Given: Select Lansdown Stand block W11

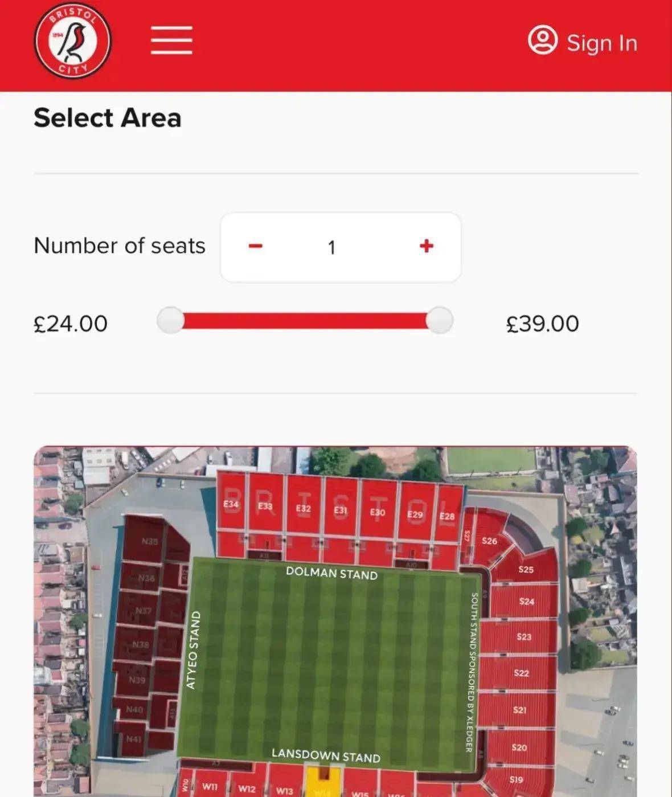Looking at the screenshot, I should (x=210, y=787).
